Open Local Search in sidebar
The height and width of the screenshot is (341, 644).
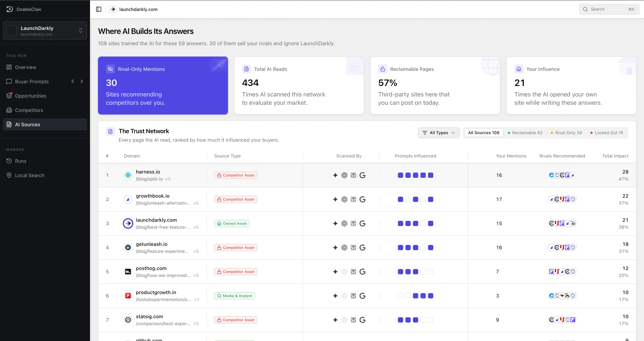coord(45,175)
